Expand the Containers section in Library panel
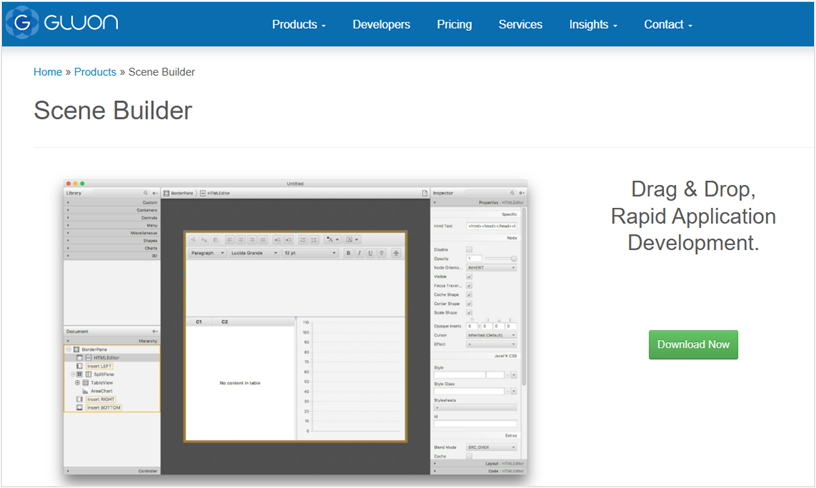 (x=111, y=210)
